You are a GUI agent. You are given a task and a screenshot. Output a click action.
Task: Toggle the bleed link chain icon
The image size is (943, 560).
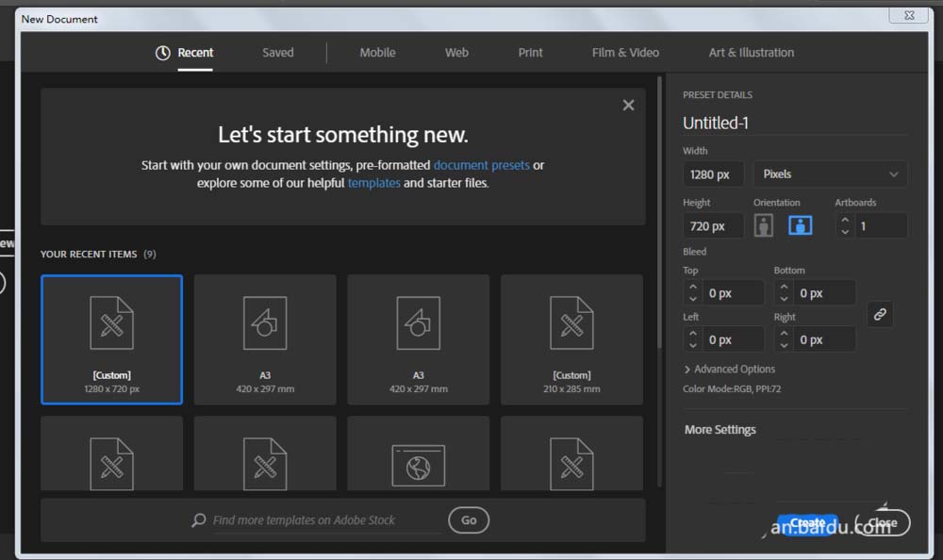point(880,315)
